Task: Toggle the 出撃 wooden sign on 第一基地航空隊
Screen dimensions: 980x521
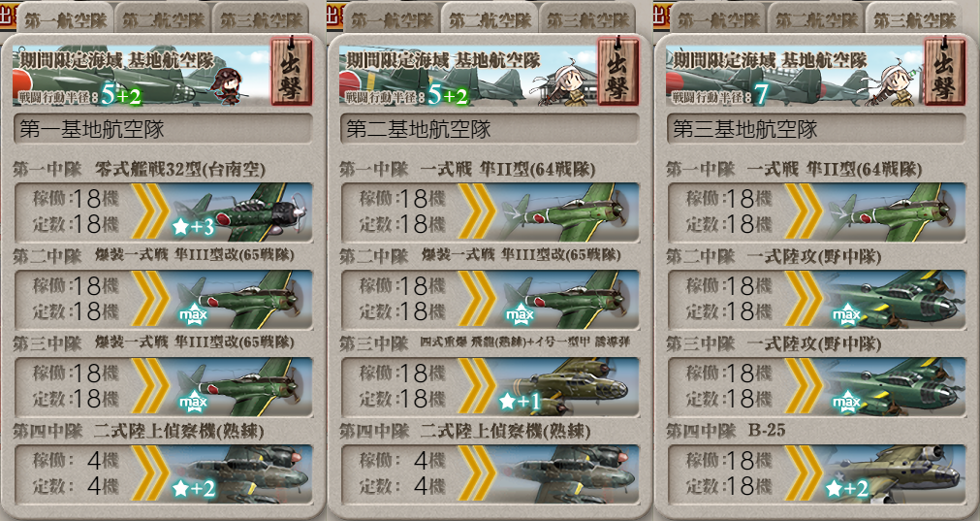Action: (x=291, y=71)
